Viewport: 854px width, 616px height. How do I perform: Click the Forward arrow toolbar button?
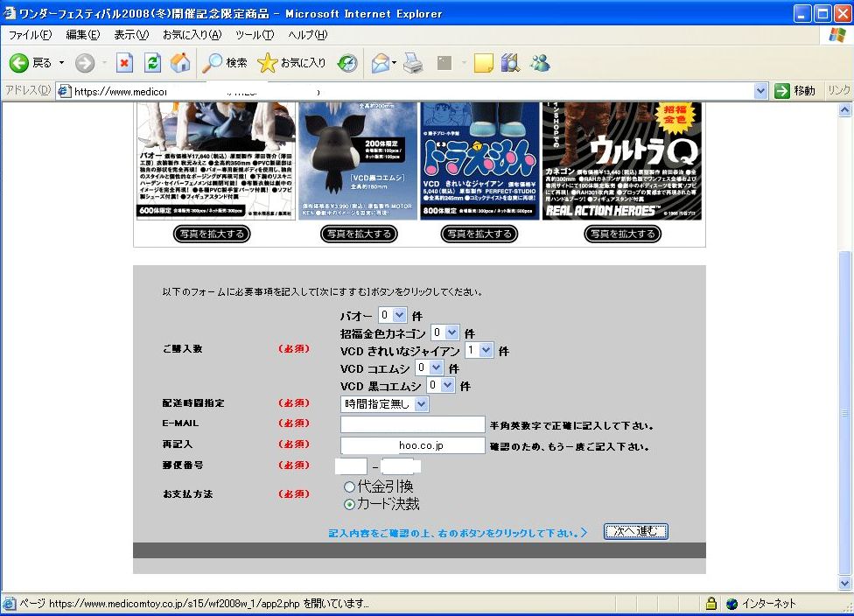coord(84,63)
